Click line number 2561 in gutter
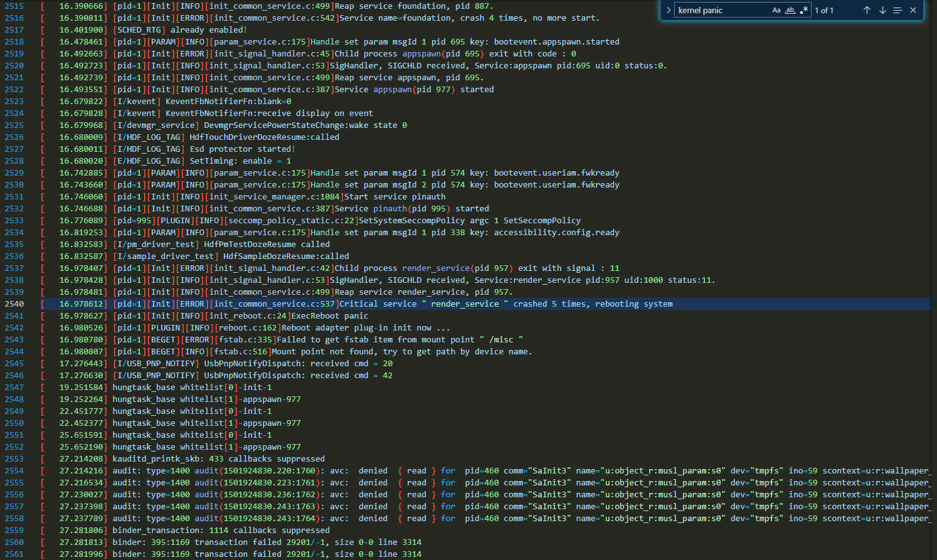 (14, 554)
